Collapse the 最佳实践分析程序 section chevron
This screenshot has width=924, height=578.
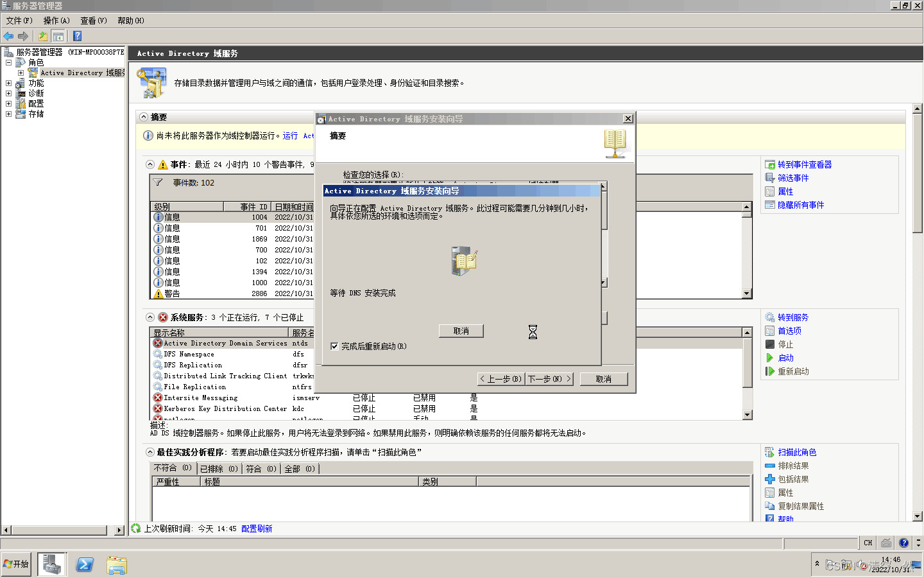pyautogui.click(x=150, y=452)
